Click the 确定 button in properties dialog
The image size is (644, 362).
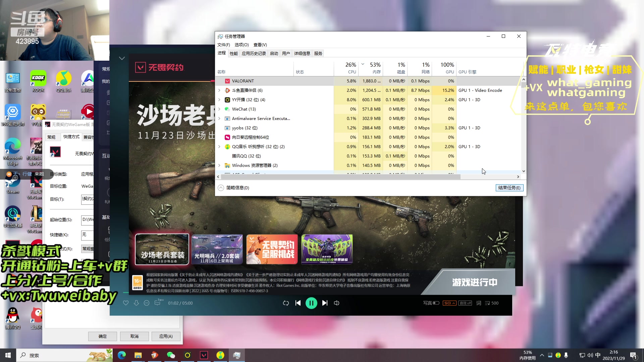(103, 337)
